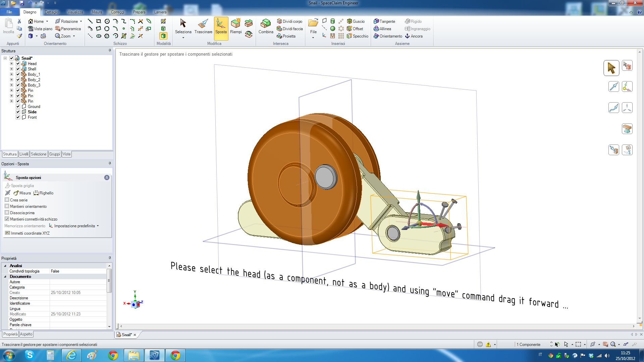
Task: Click the Guscio shell tool
Action: coord(356,21)
